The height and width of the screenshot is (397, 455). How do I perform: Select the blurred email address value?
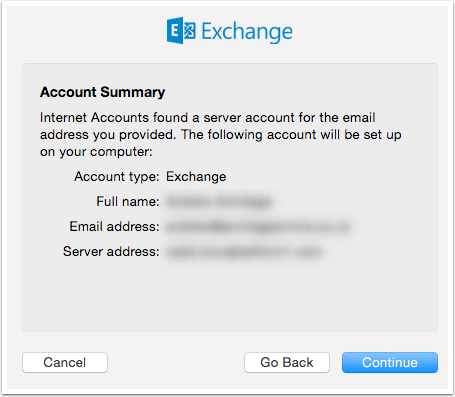258,227
